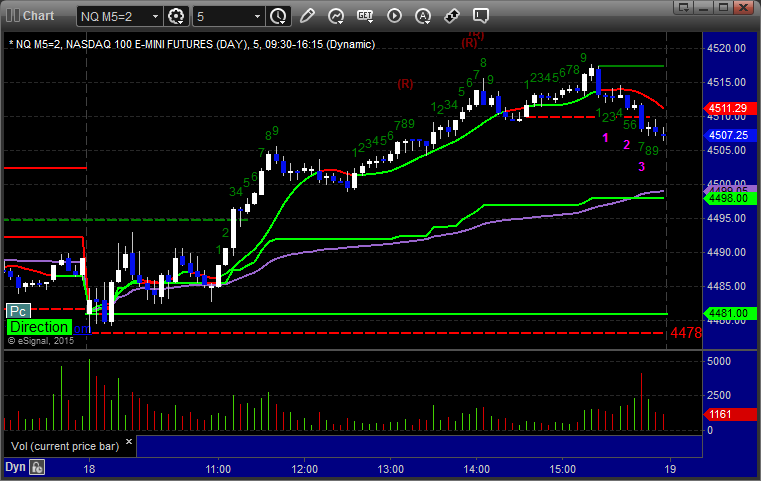The width and height of the screenshot is (761, 481).
Task: Click the red 4478 level label
Action: click(686, 333)
